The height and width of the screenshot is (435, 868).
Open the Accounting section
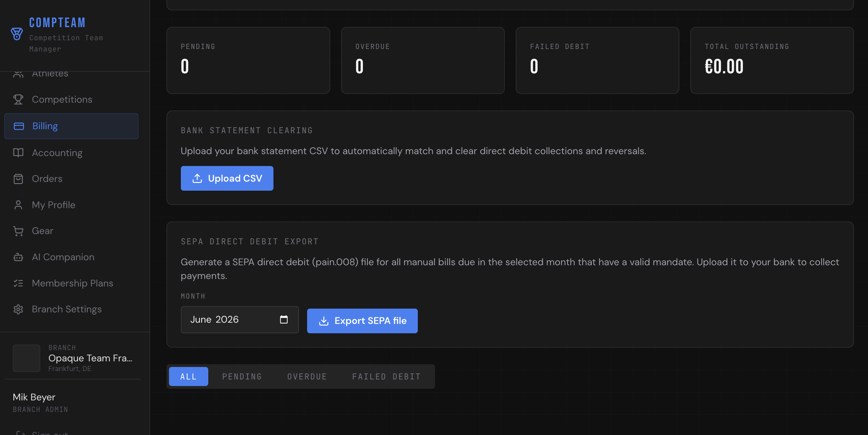pos(71,153)
